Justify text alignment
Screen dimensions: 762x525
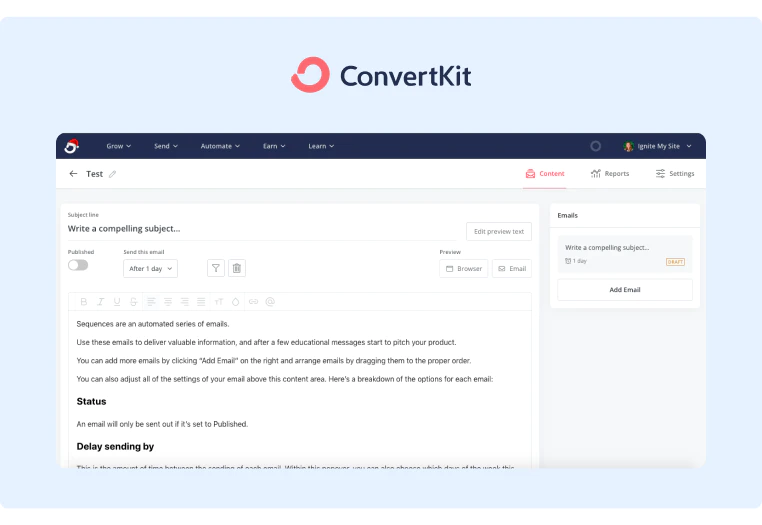tap(201, 302)
